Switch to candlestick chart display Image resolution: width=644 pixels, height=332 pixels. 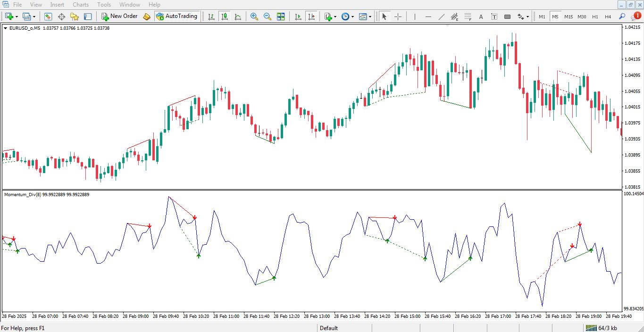[x=225, y=17]
